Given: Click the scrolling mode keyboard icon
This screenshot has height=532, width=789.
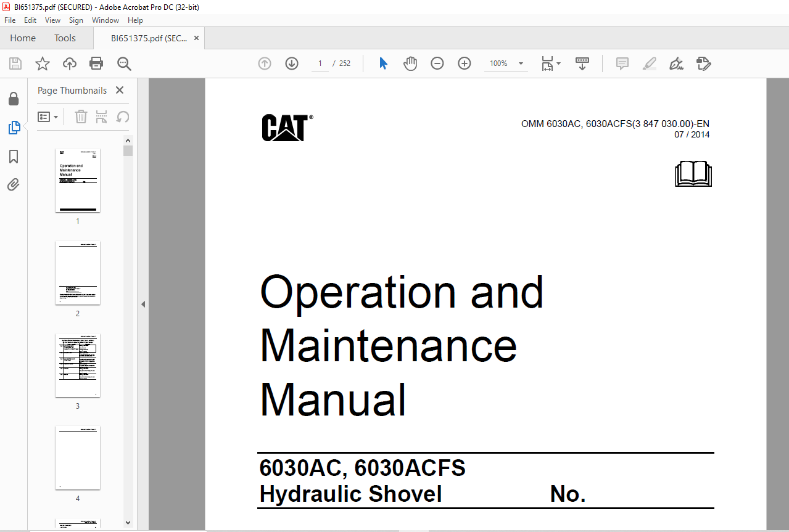Looking at the screenshot, I should point(582,63).
